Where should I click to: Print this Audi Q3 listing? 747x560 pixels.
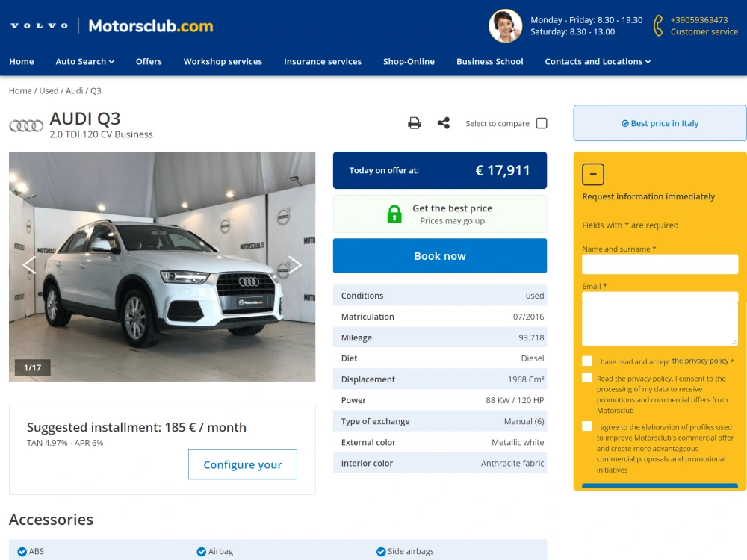(x=415, y=123)
